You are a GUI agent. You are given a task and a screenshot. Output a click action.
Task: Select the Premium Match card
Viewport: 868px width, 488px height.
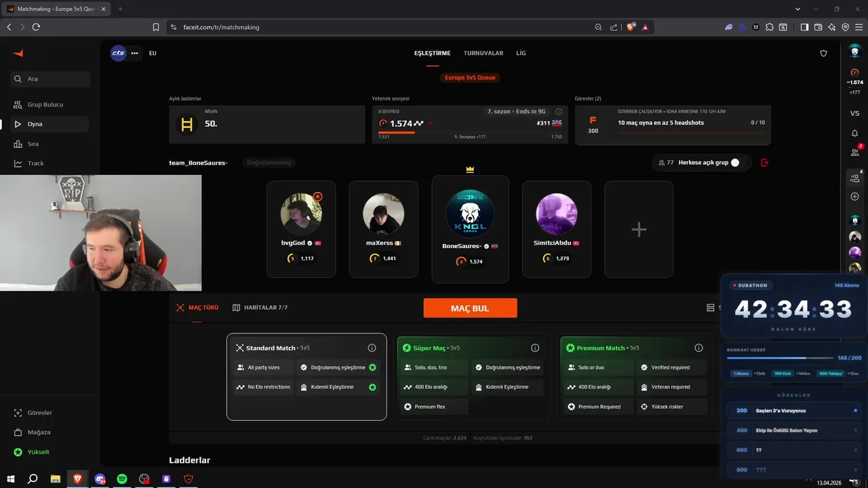(635, 377)
